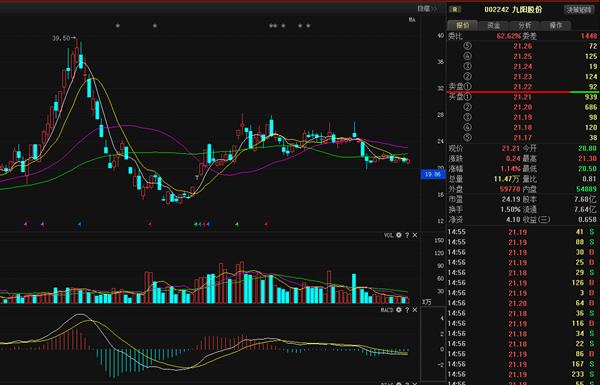Open help for the VOL indicator

point(407,235)
